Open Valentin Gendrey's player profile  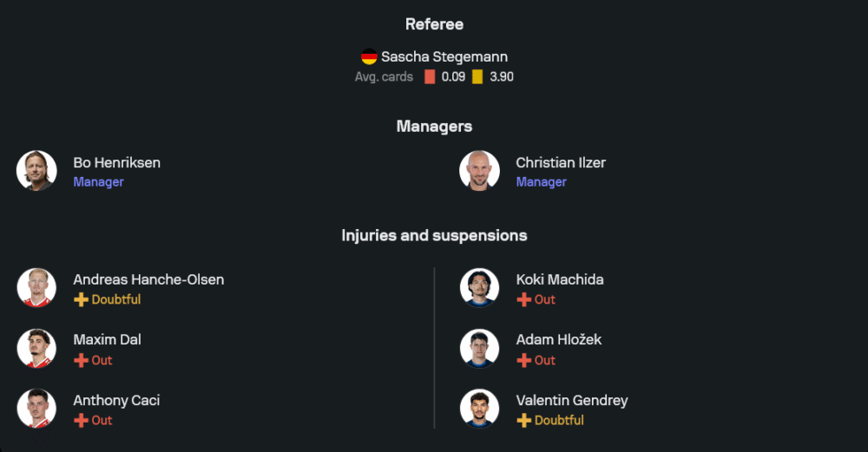click(x=571, y=401)
